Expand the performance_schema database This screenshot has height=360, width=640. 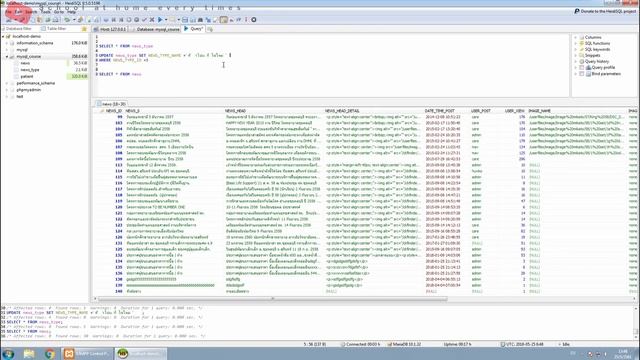coord(7,83)
